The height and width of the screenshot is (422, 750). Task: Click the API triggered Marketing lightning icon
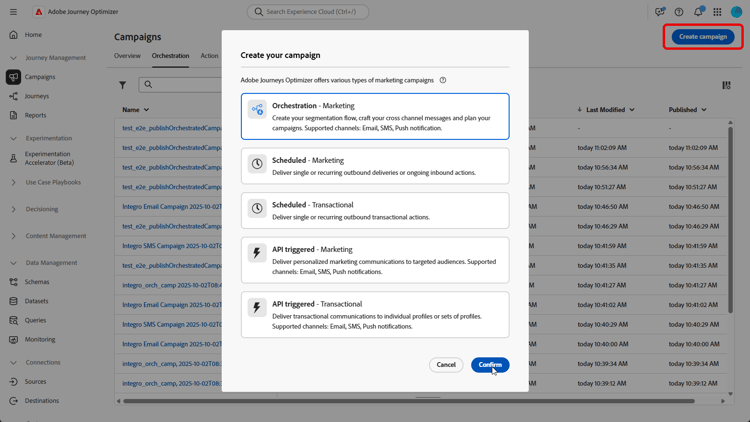pyautogui.click(x=257, y=253)
